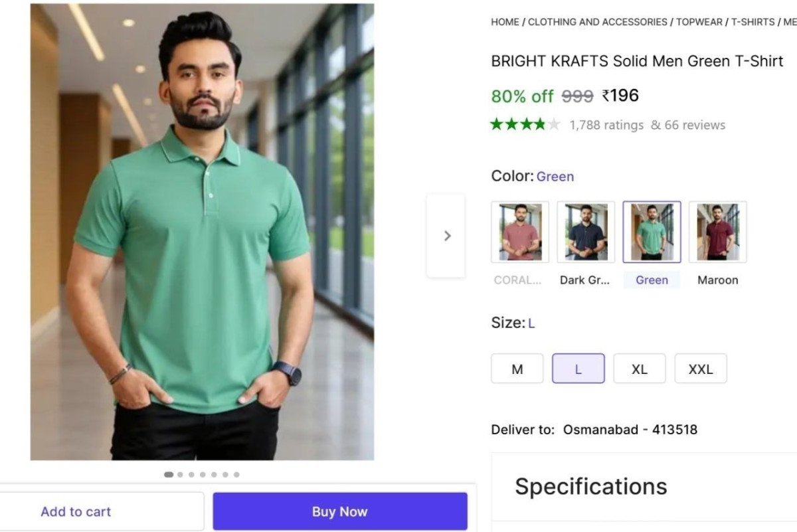Viewport: 797px width, 532px height.
Task: Select the Dark Grey color variant
Action: tap(585, 231)
